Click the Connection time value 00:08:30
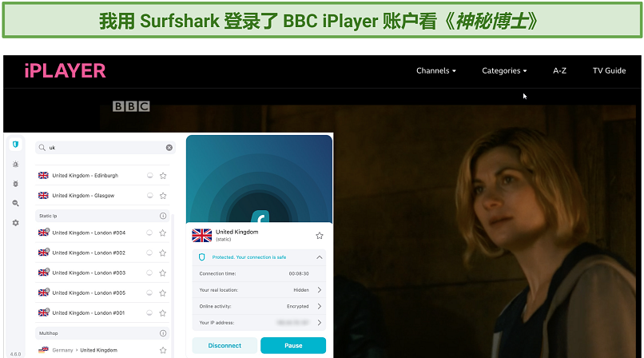This screenshot has width=644, height=358. pos(299,274)
